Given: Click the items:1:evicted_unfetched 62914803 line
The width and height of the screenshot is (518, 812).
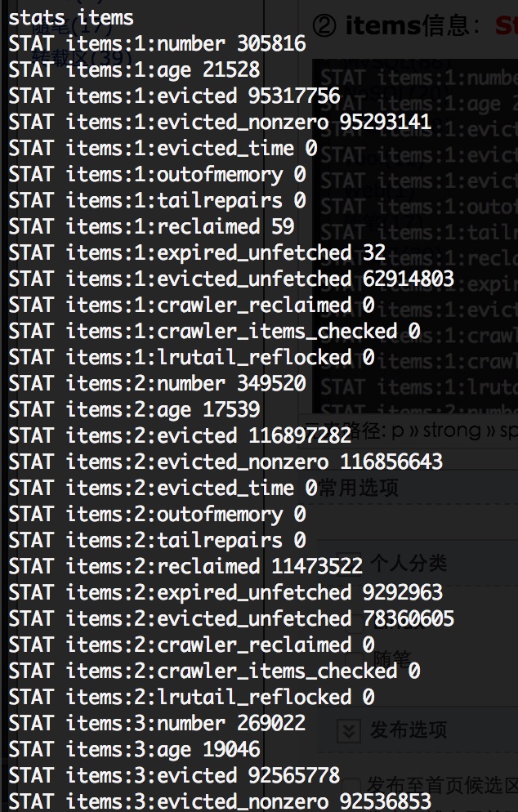Looking at the screenshot, I should pyautogui.click(x=231, y=279).
